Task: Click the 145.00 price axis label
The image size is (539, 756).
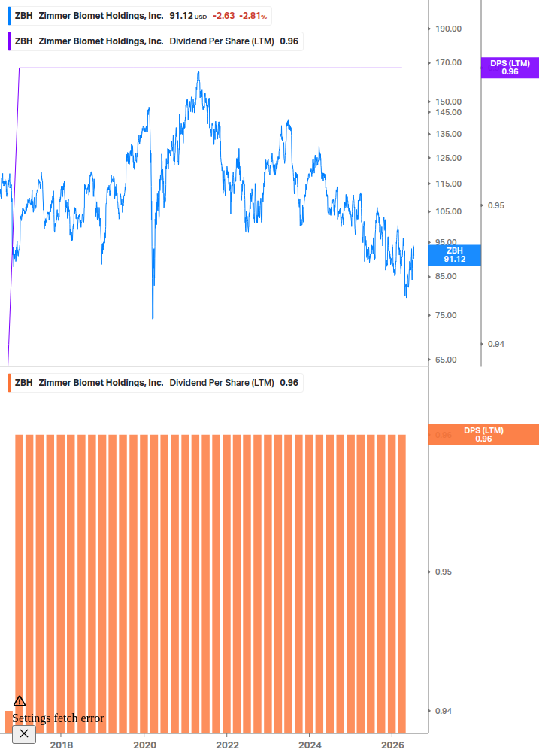Action: tap(449, 112)
